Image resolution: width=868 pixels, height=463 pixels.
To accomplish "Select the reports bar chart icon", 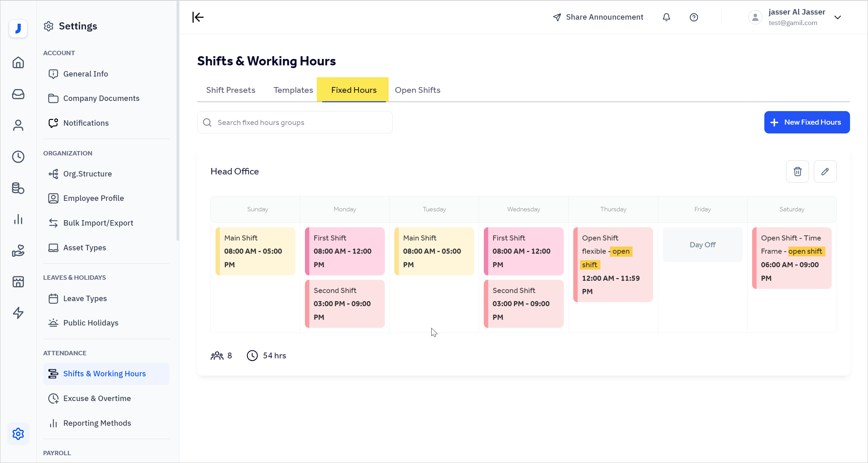I will point(18,219).
